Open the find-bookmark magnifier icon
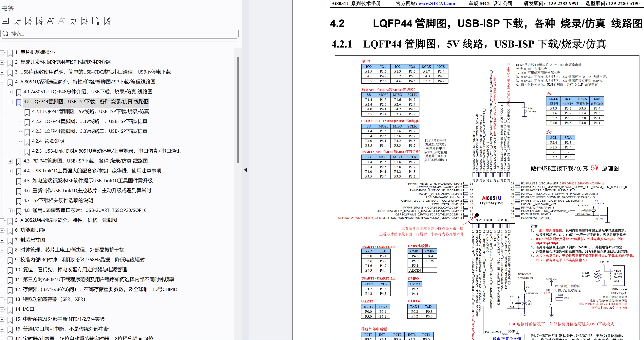Screen dimensions: 644x340 (x=39, y=21)
